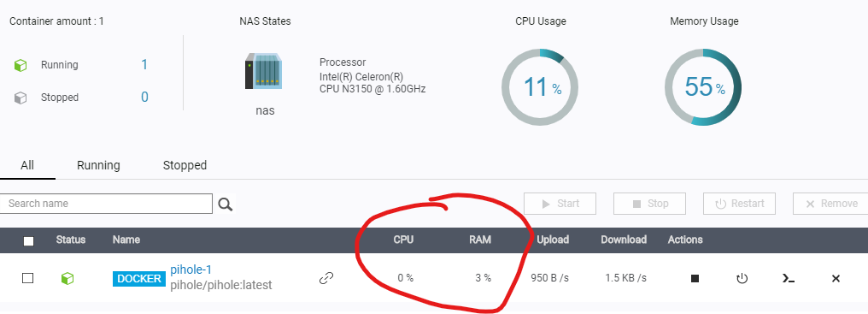The width and height of the screenshot is (868, 314).
Task: Sort by the CPU column header
Action: coord(403,240)
